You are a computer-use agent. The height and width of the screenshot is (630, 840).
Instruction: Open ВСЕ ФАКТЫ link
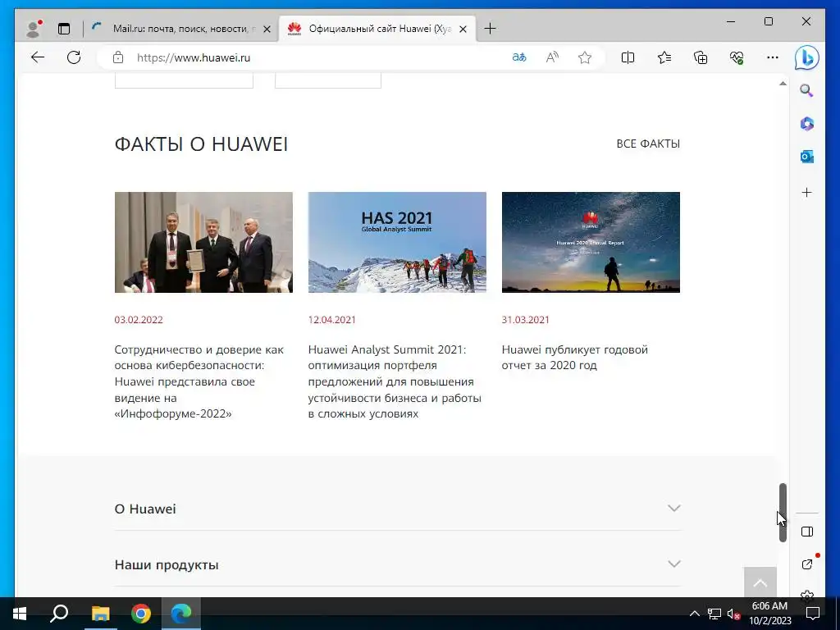click(648, 144)
